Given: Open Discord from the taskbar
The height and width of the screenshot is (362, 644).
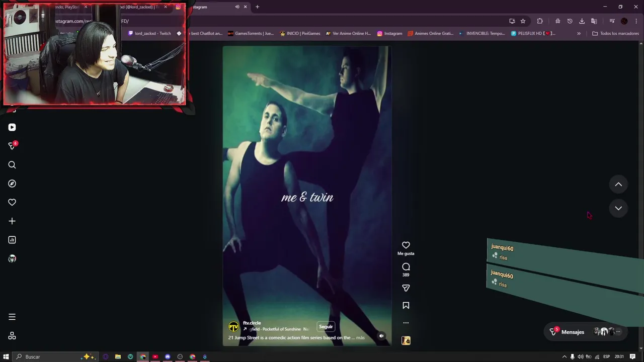Looking at the screenshot, I should point(168,356).
